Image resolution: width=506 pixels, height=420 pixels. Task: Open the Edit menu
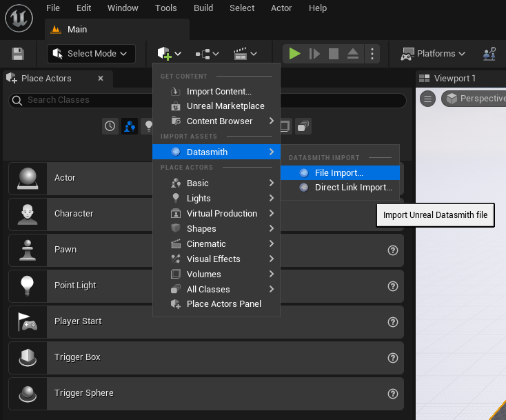click(83, 8)
